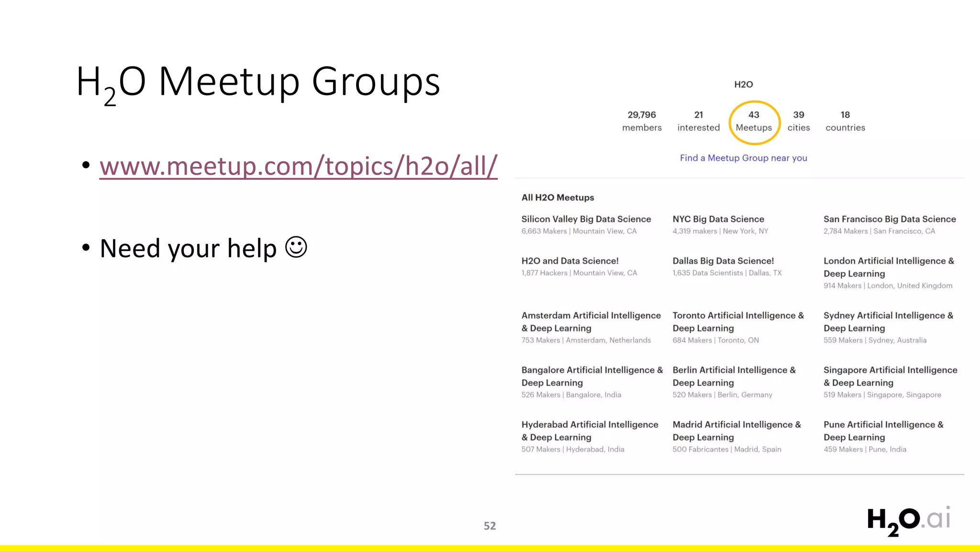Click '507 Makers | Hyderabad, India'
The height and width of the screenshot is (551, 980).
[573, 449]
